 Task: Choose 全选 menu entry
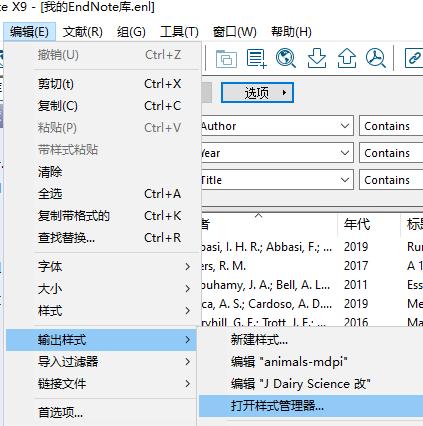tap(103, 194)
